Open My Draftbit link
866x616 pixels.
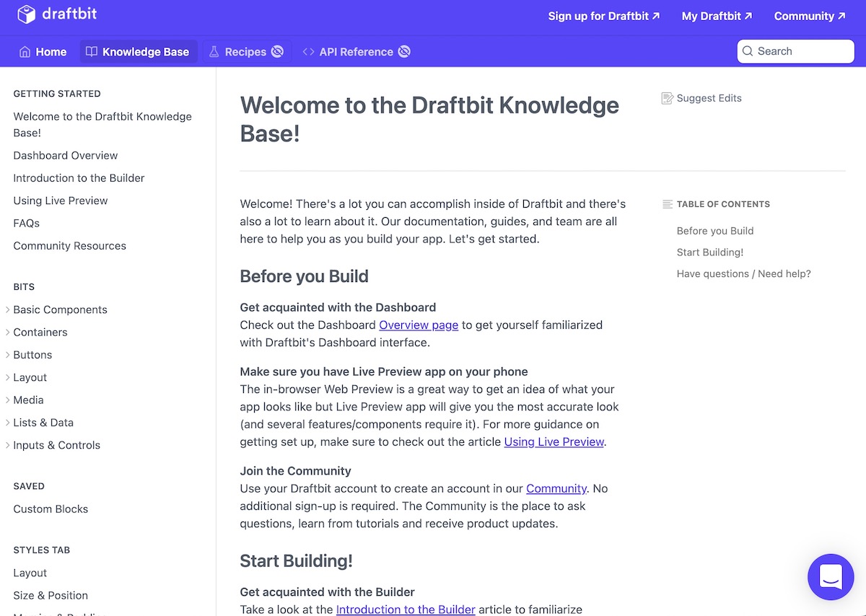pos(717,16)
